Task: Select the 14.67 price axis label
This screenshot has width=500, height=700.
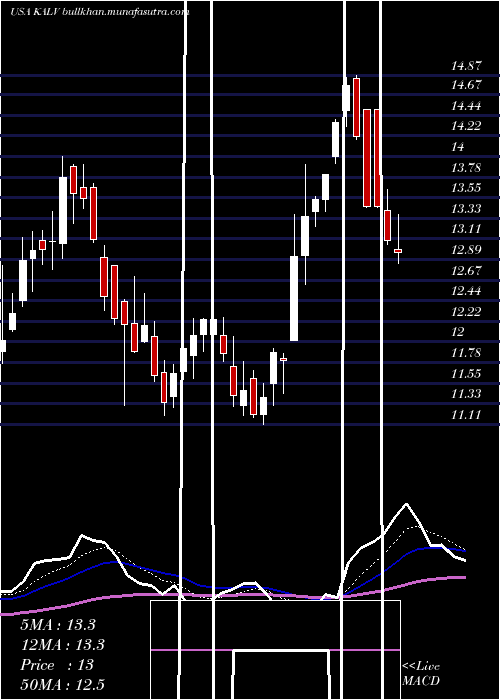Action: (x=466, y=85)
